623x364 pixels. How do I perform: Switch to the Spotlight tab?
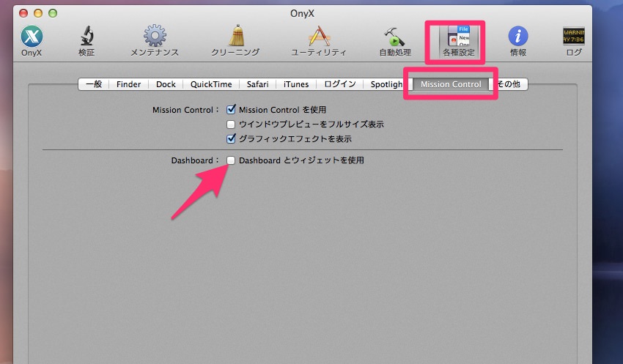point(386,84)
